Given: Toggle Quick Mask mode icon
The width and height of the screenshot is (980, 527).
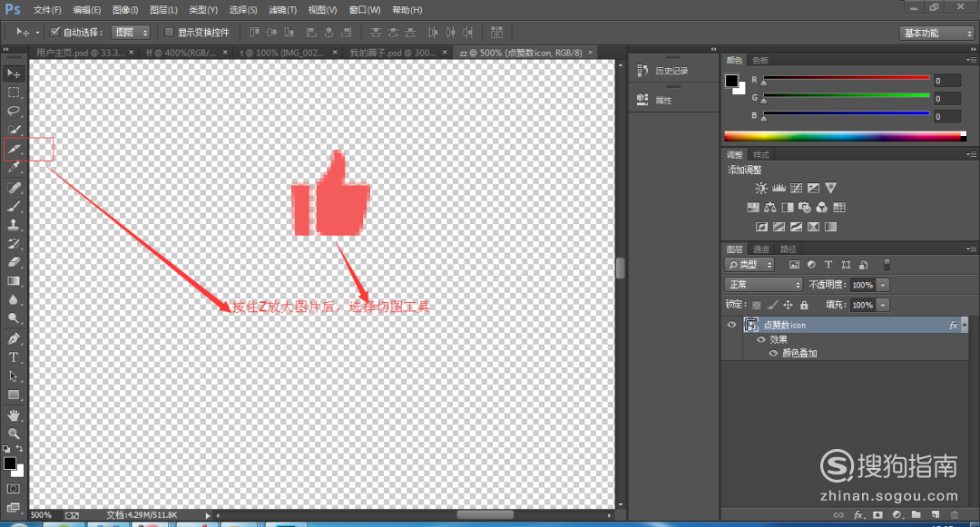Looking at the screenshot, I should [14, 489].
